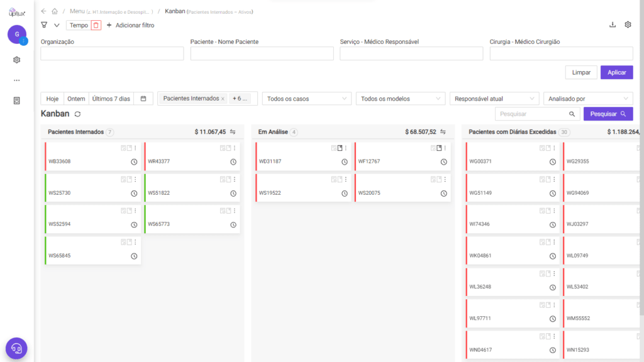Delete the Tempo filter
Screen dimensions: 644x362
(96, 25)
